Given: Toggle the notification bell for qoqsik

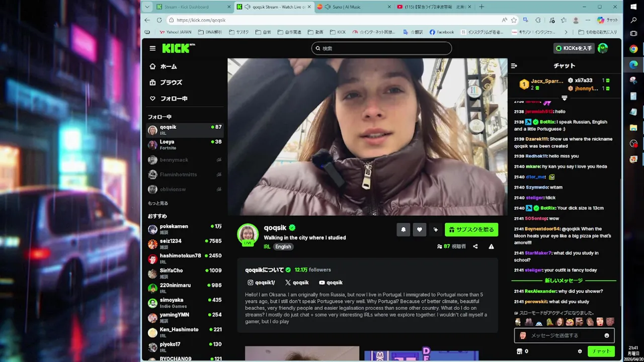Looking at the screenshot, I should [x=403, y=230].
